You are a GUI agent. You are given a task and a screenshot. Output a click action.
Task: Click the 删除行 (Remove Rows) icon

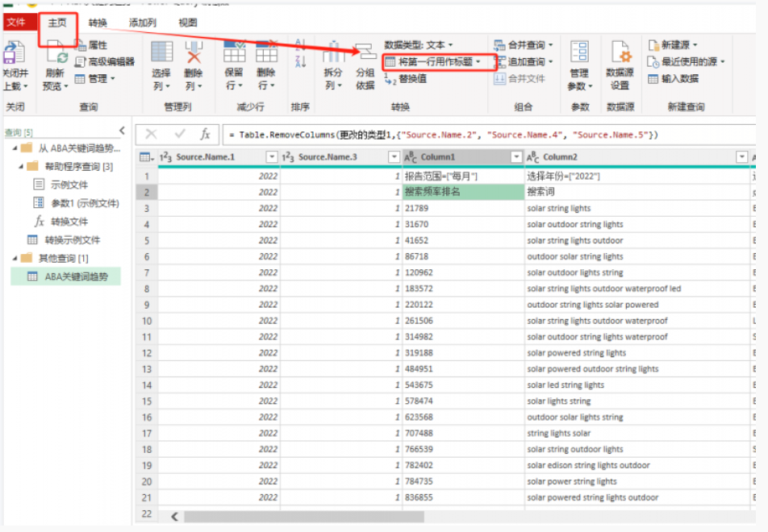[266, 52]
